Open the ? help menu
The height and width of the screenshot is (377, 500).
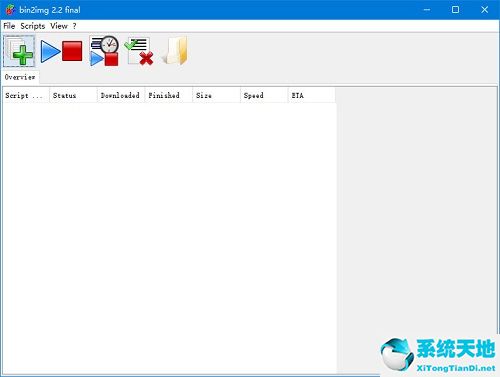click(74, 26)
